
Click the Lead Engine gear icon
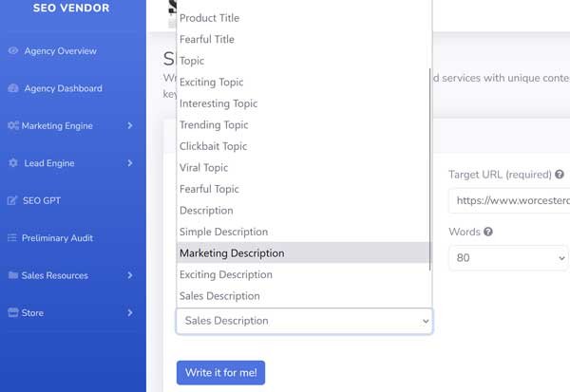pyautogui.click(x=13, y=163)
